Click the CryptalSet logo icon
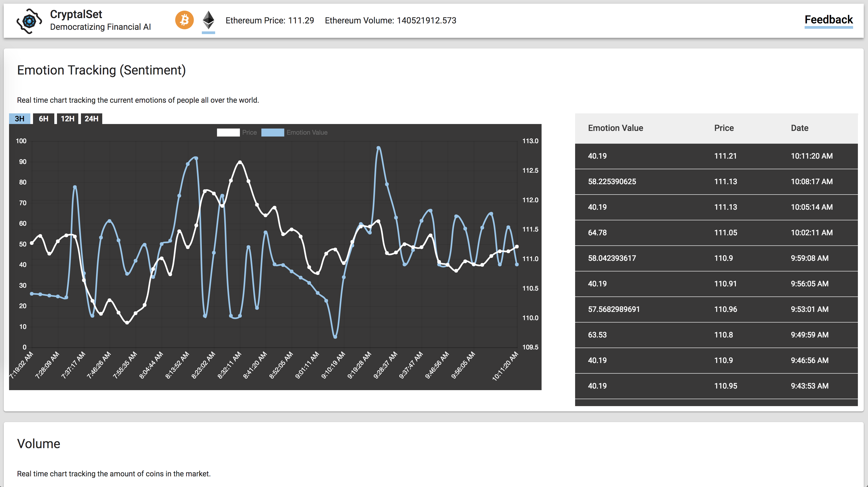Viewport: 868px width, 487px height. point(29,21)
